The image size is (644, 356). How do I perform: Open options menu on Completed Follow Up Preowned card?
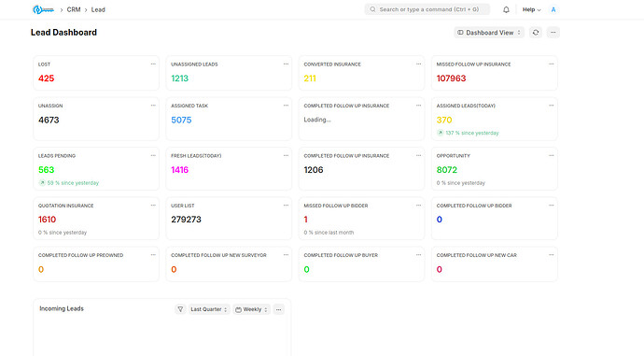click(153, 255)
